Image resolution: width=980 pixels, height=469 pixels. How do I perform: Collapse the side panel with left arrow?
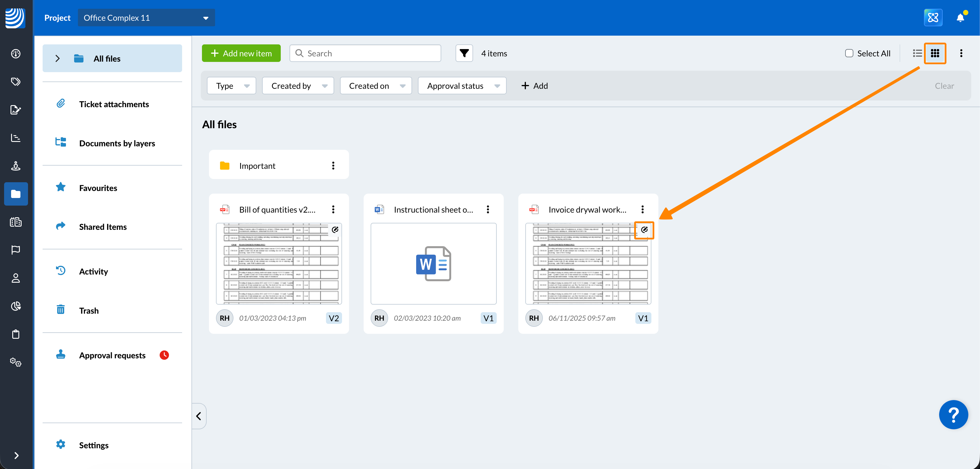point(198,416)
